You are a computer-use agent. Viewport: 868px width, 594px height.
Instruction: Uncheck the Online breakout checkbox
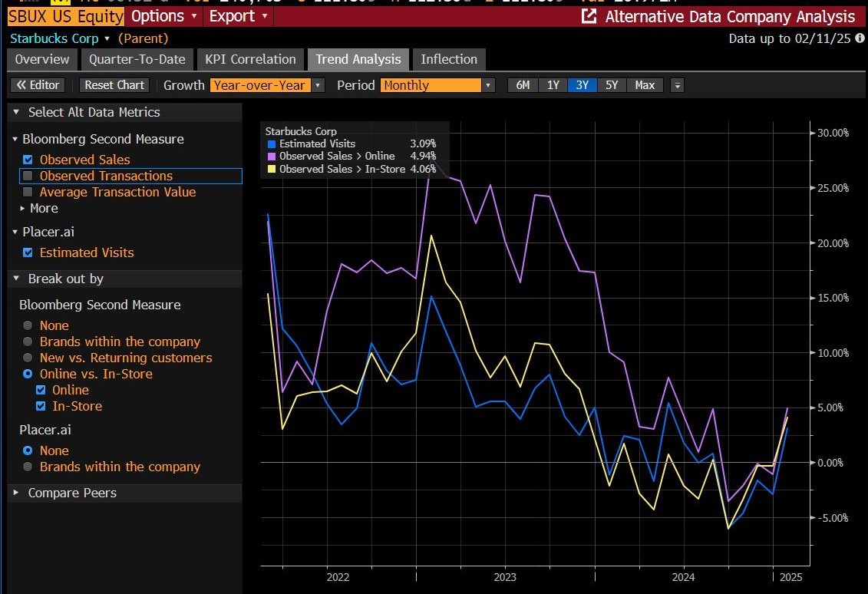[x=41, y=390]
